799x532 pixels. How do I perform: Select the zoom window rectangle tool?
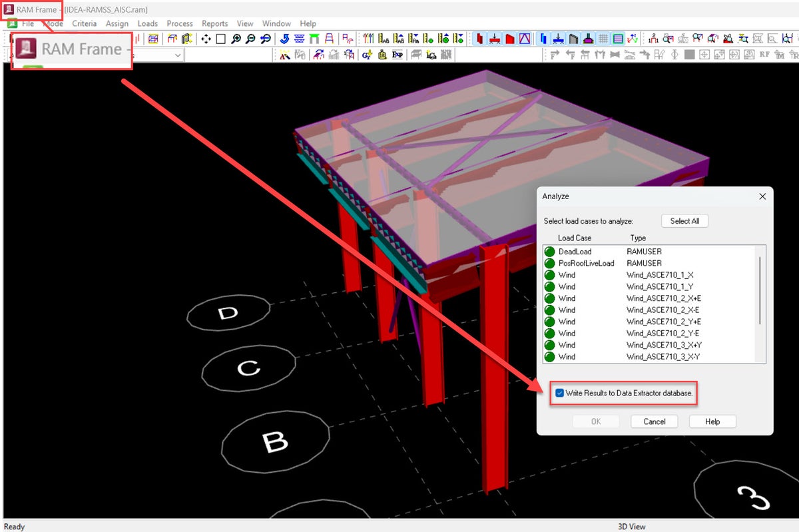[220, 39]
